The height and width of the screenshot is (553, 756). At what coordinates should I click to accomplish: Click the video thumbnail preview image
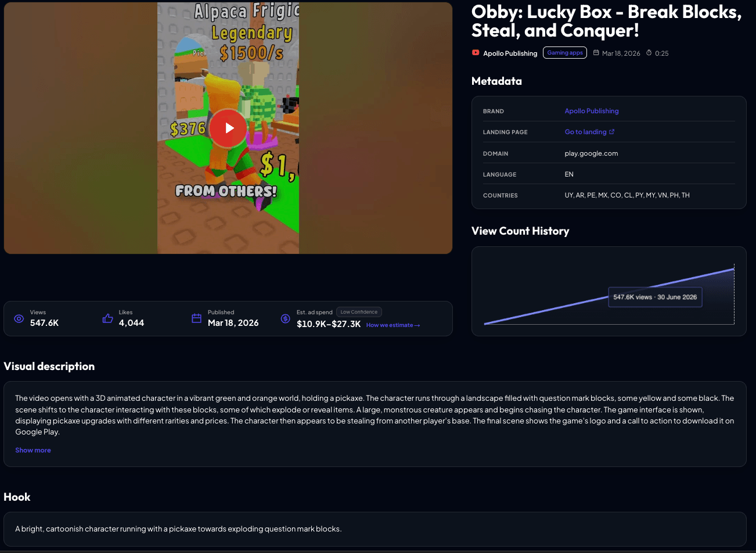coord(228,128)
